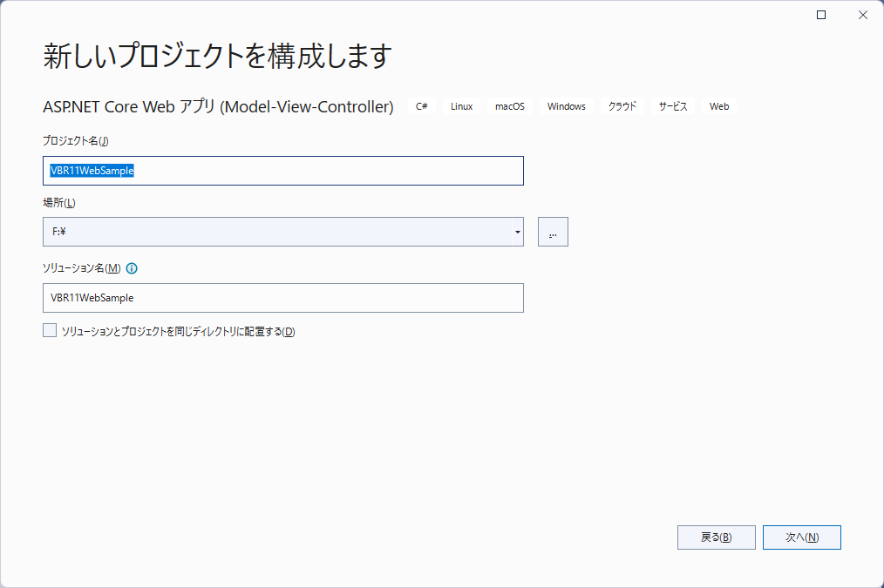This screenshot has width=884, height=588.
Task: Click the サービス tag
Action: 673,106
